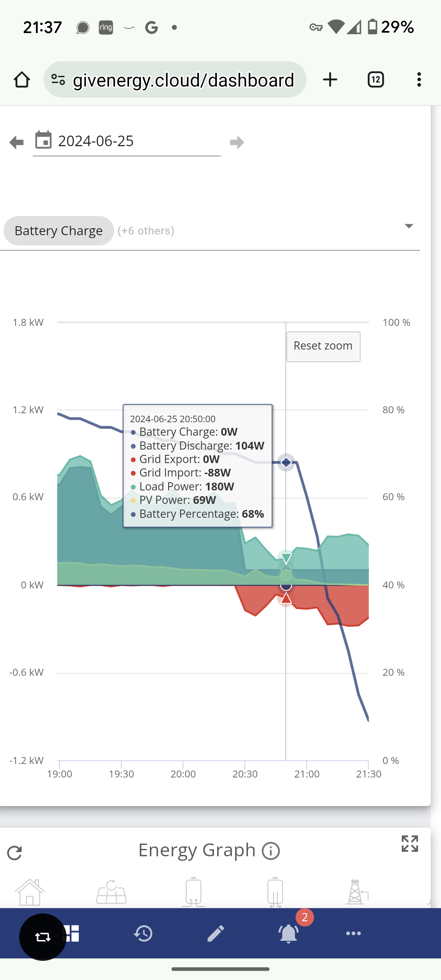This screenshot has height=980, width=441.
Task: Open the browser tab switcher showing 12
Action: click(376, 80)
